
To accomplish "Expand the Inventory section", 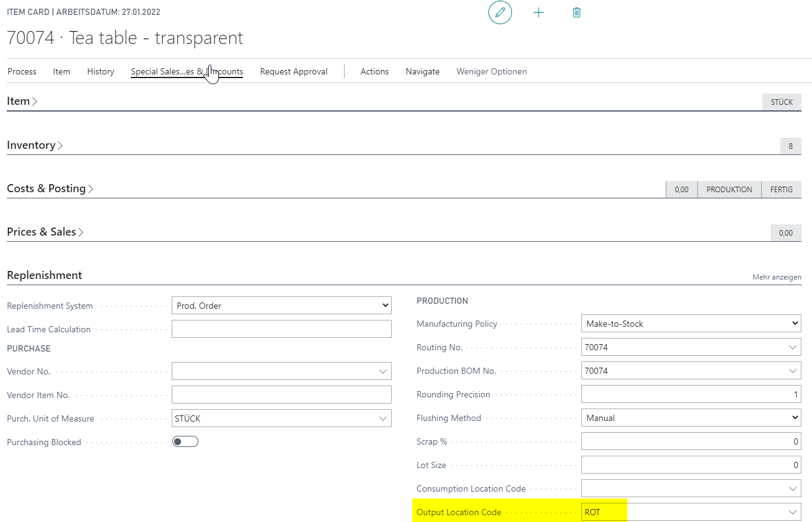I will (35, 145).
